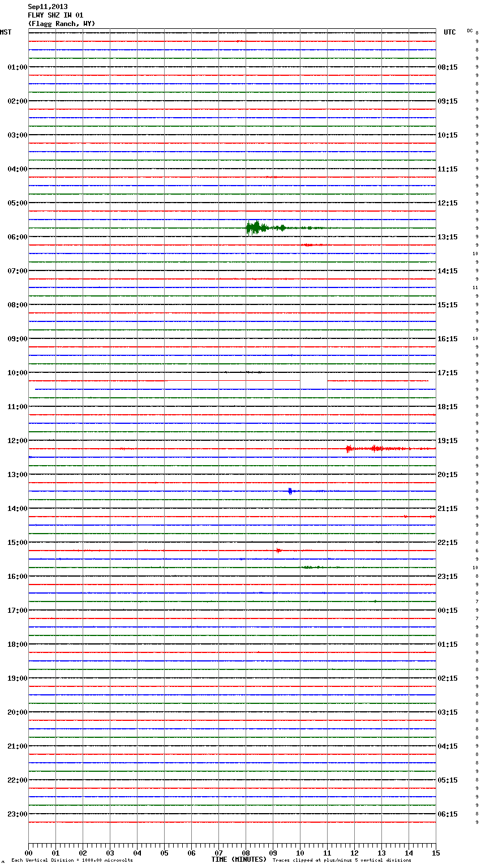481x868 pixels.
Task: Click the 02:15 UTC label
Action: (x=448, y=678)
